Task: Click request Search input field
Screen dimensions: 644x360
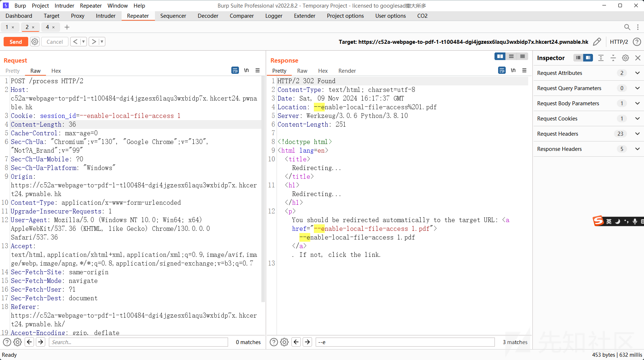Action: (x=139, y=342)
